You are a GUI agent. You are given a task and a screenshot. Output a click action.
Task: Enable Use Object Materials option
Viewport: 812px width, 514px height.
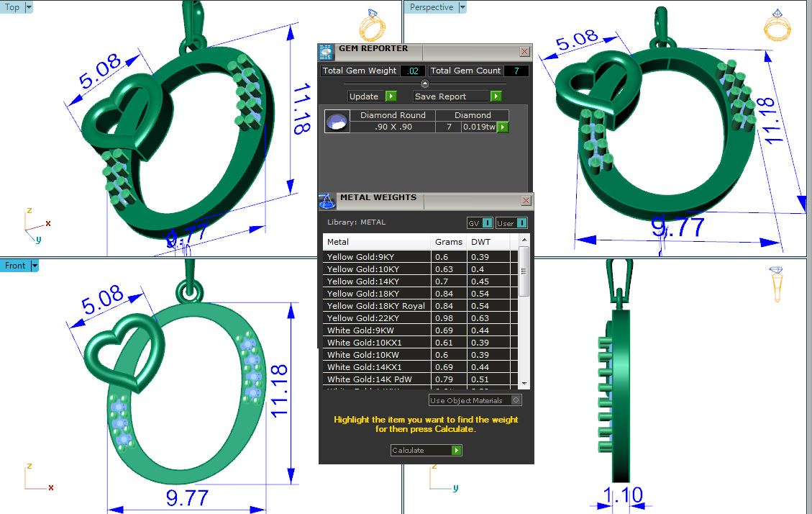tap(516, 400)
